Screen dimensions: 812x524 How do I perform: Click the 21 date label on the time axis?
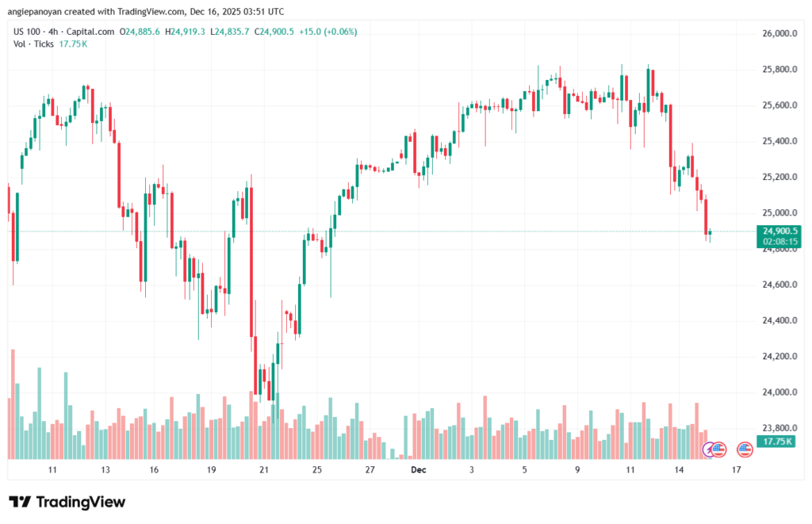[x=264, y=470]
